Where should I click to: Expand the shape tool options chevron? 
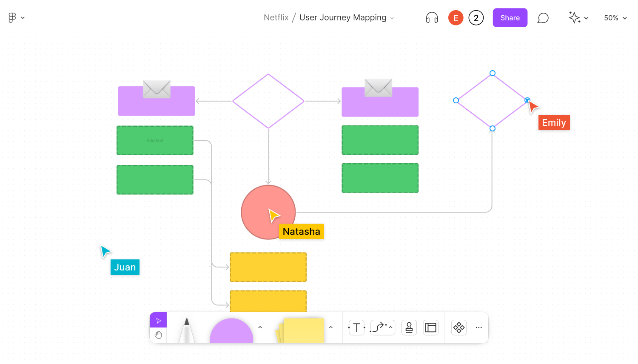click(260, 327)
